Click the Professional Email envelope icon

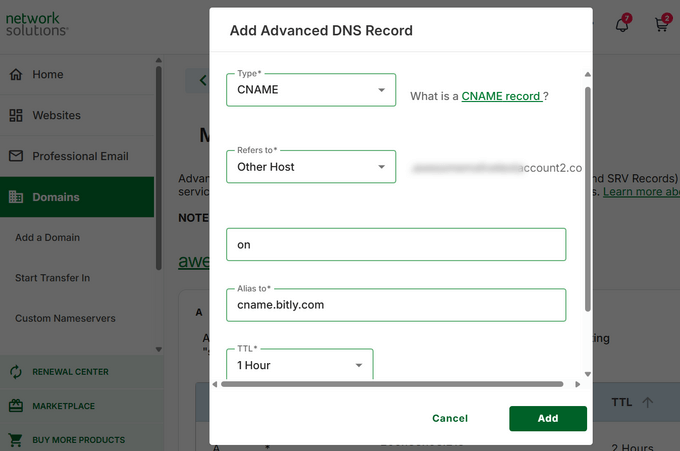click(x=16, y=156)
